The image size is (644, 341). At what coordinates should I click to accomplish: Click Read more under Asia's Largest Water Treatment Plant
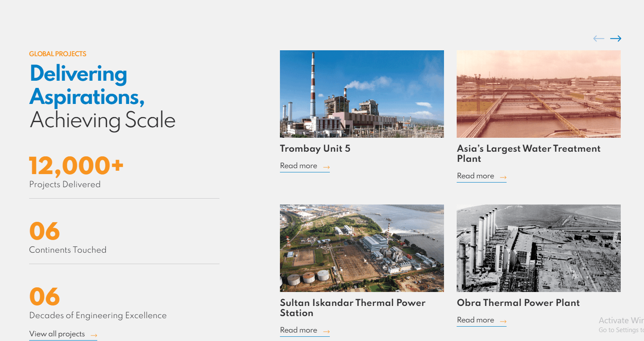coord(482,176)
